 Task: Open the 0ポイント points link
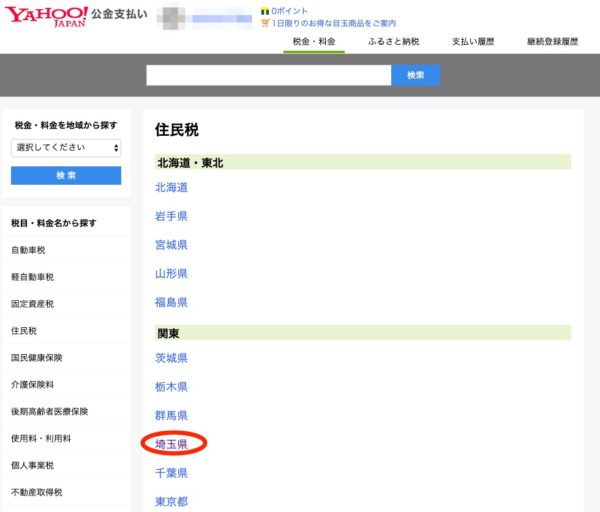pos(288,10)
